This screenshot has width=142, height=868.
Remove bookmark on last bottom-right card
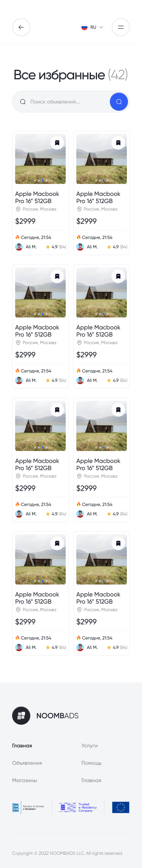point(118,543)
